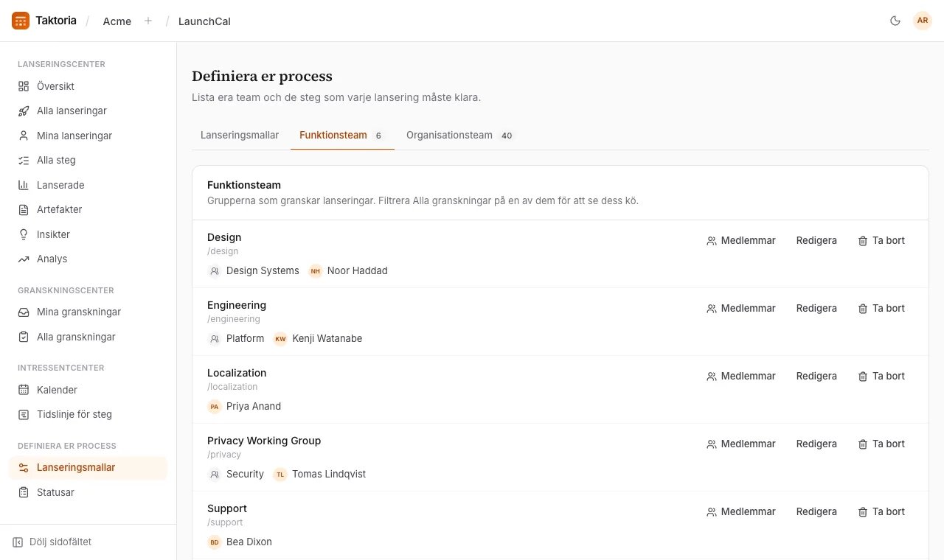Toggle dark mode with the moon icon
This screenshot has height=560, width=944.
pyautogui.click(x=895, y=21)
